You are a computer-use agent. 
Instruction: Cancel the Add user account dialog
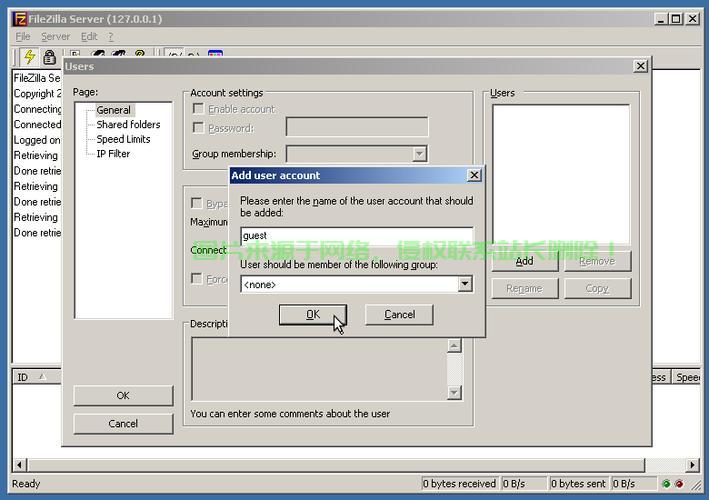(399, 315)
